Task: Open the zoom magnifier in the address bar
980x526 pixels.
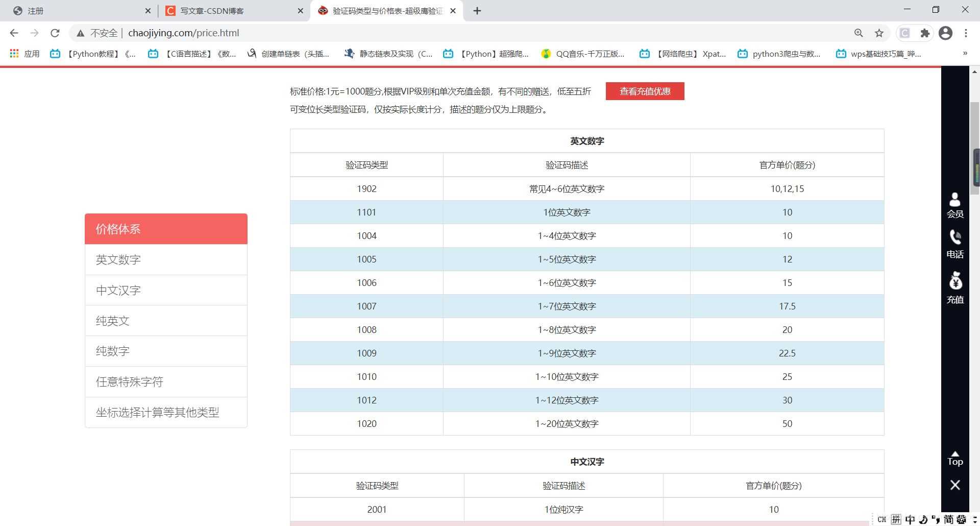Action: pyautogui.click(x=859, y=33)
